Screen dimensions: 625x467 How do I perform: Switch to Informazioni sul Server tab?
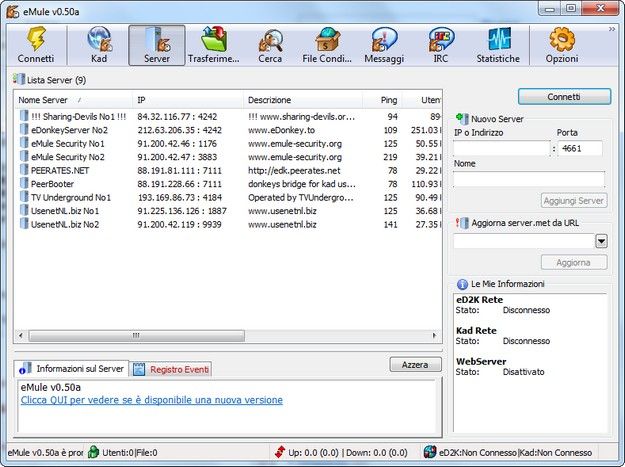pos(72,369)
